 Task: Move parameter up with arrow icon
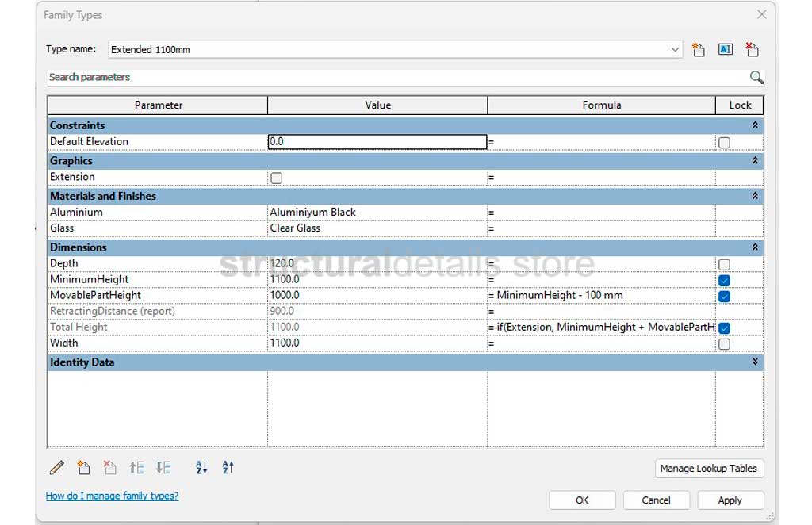(136, 468)
